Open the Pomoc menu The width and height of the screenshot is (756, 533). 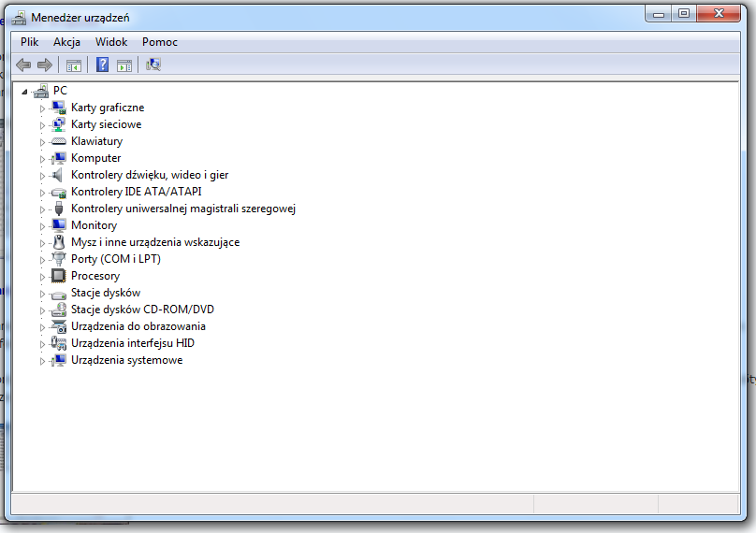(160, 42)
